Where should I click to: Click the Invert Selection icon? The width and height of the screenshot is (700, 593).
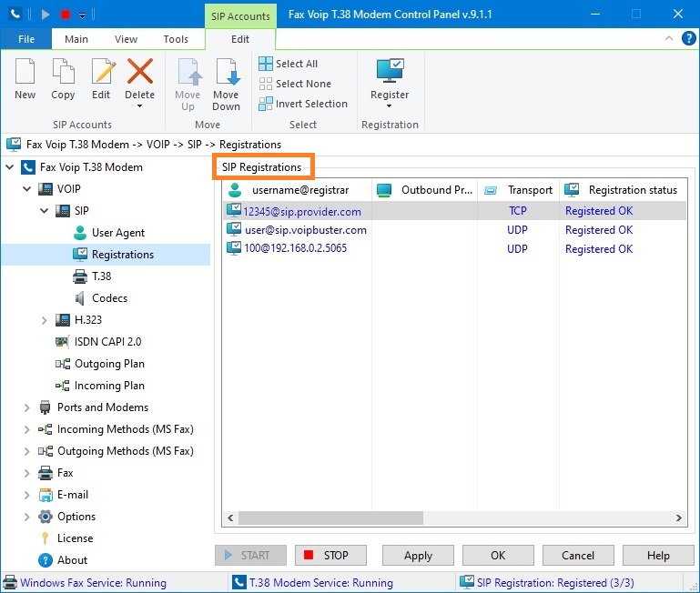point(266,104)
